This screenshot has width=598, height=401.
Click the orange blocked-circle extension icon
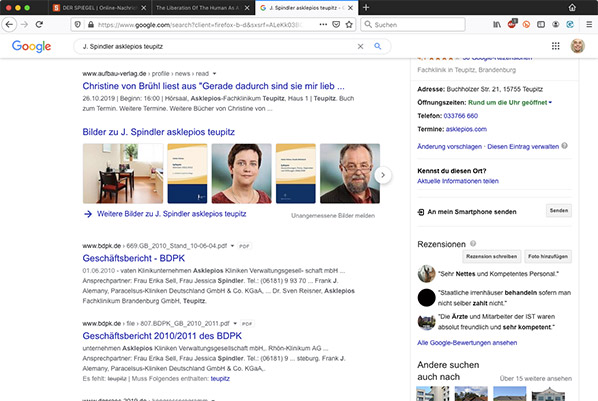click(526, 24)
